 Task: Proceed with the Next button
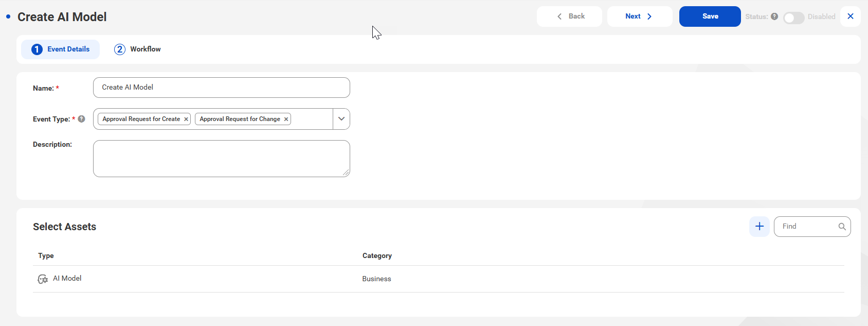[640, 16]
